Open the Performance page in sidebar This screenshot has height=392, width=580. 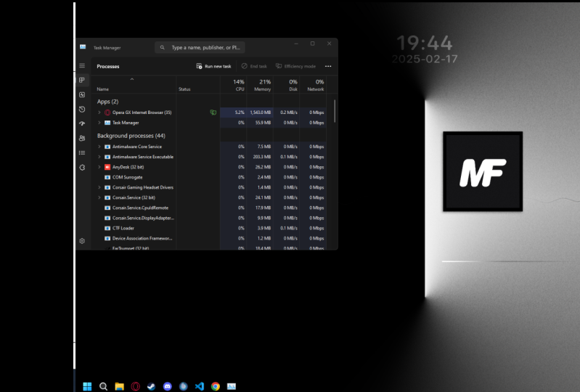82,94
